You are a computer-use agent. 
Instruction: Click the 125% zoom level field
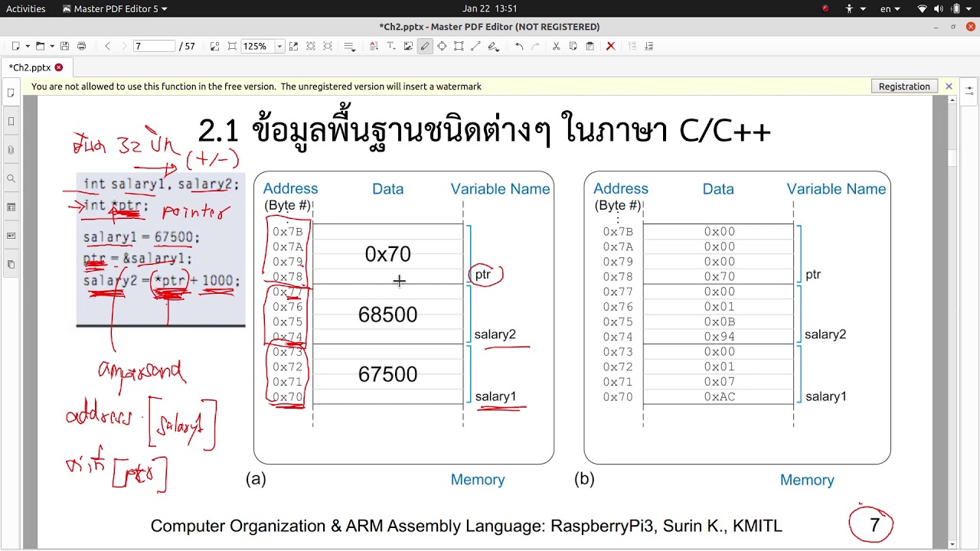pyautogui.click(x=257, y=46)
